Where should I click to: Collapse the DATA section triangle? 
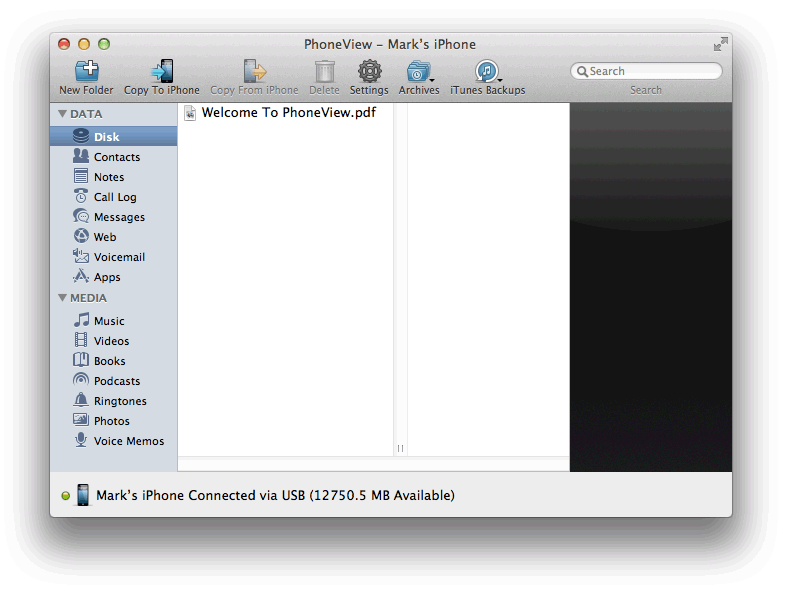tap(62, 114)
